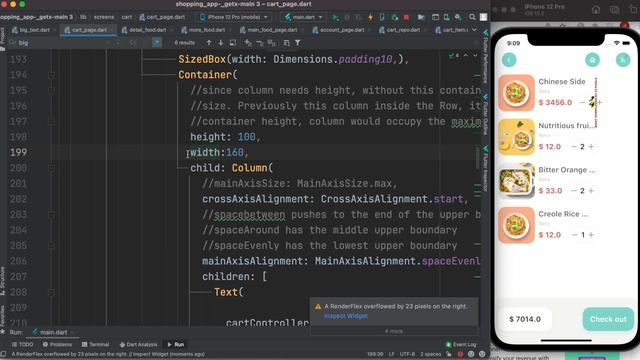Tap the plus icon for Nutritious frui... item
The image size is (640, 360).
click(x=591, y=147)
